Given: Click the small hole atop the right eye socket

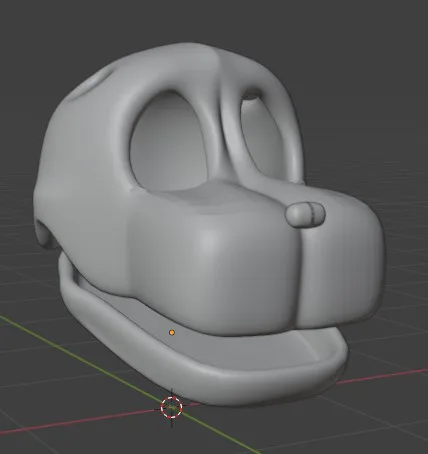Looking at the screenshot, I should (252, 96).
